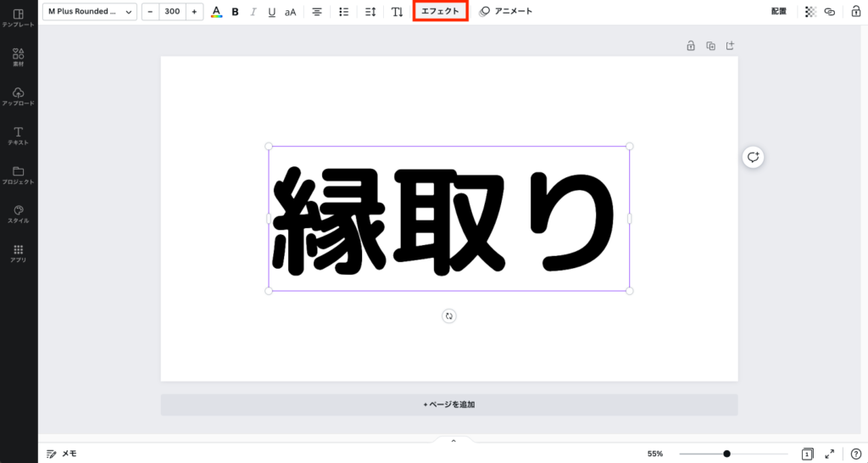Duplicate the page using copy icon

(x=711, y=46)
